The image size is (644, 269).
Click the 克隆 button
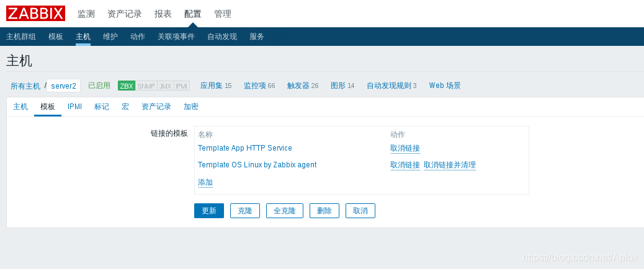[245, 211]
